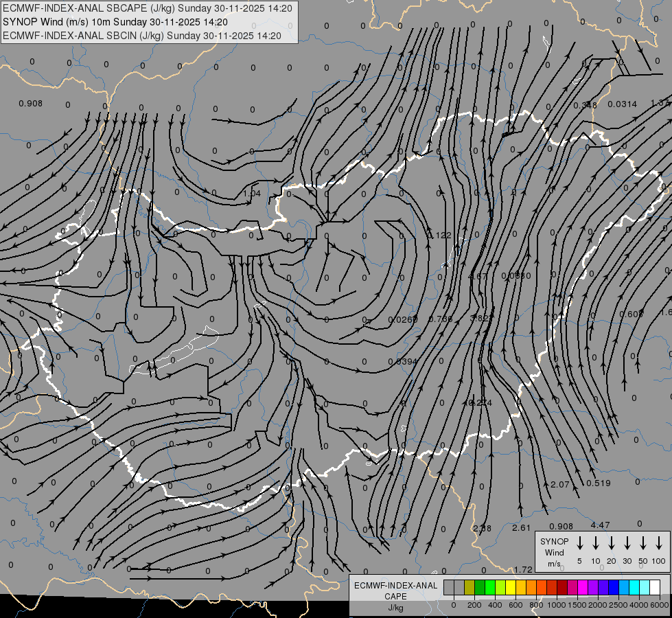672x618 pixels.
Task: Click the 2.61 value on the map
Action: point(522,528)
